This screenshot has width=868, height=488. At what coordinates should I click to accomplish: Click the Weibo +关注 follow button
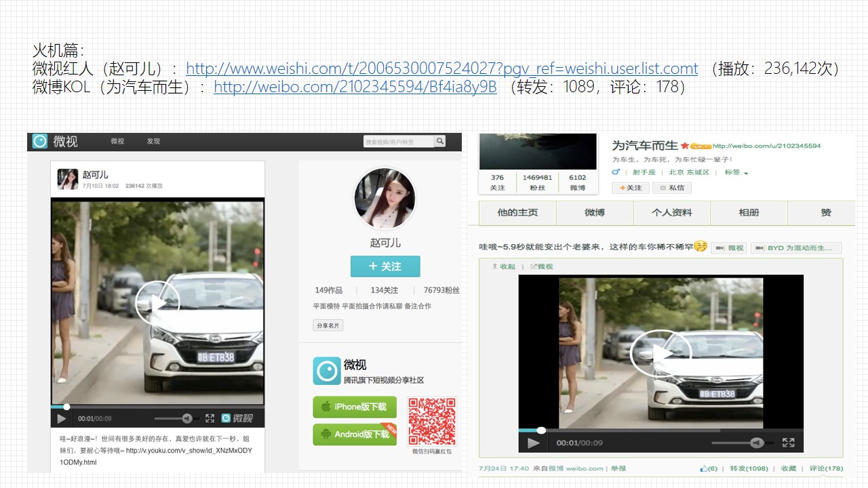point(631,188)
